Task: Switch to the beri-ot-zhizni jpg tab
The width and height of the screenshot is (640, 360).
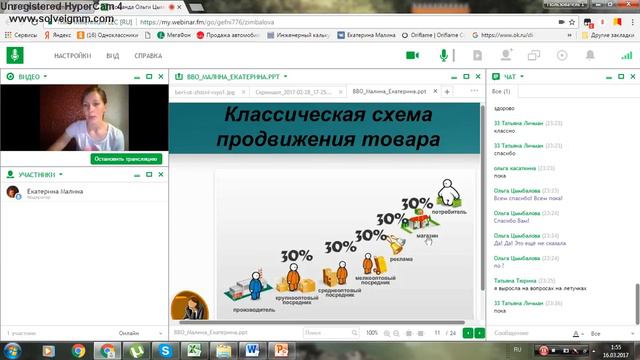Action: 205,92
